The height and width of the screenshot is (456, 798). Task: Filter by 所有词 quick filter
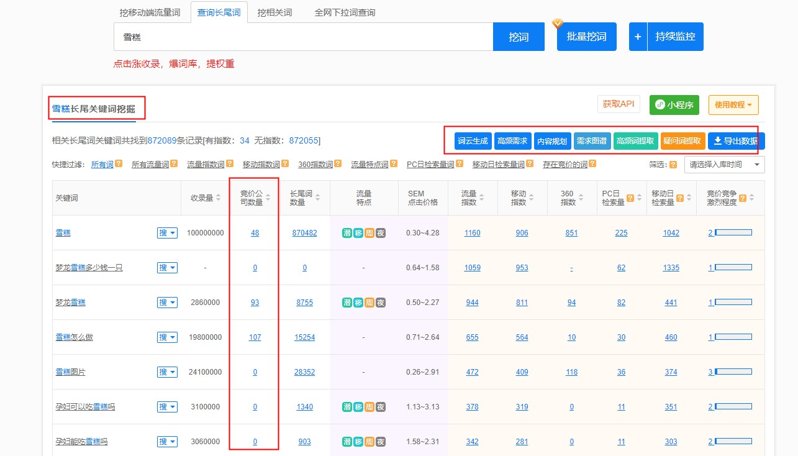[102, 164]
